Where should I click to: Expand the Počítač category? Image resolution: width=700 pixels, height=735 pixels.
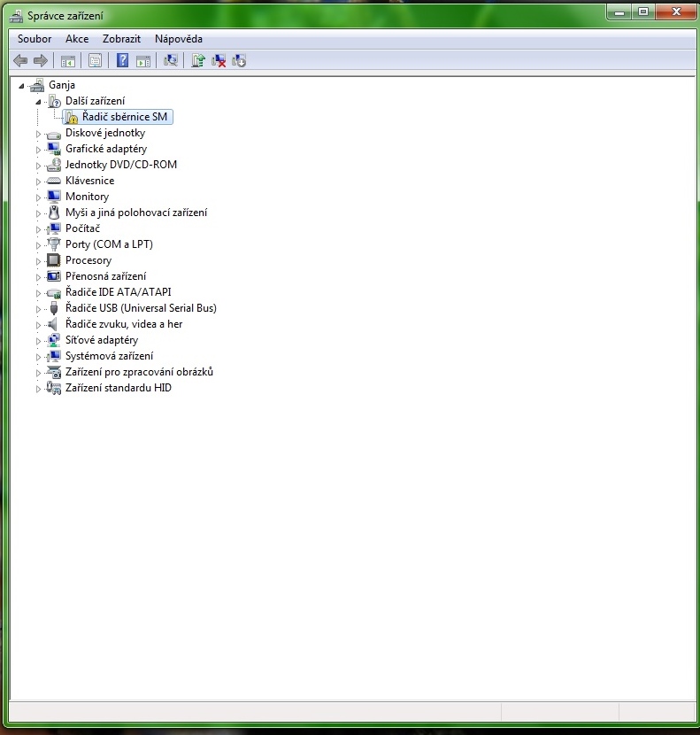[x=38, y=229]
